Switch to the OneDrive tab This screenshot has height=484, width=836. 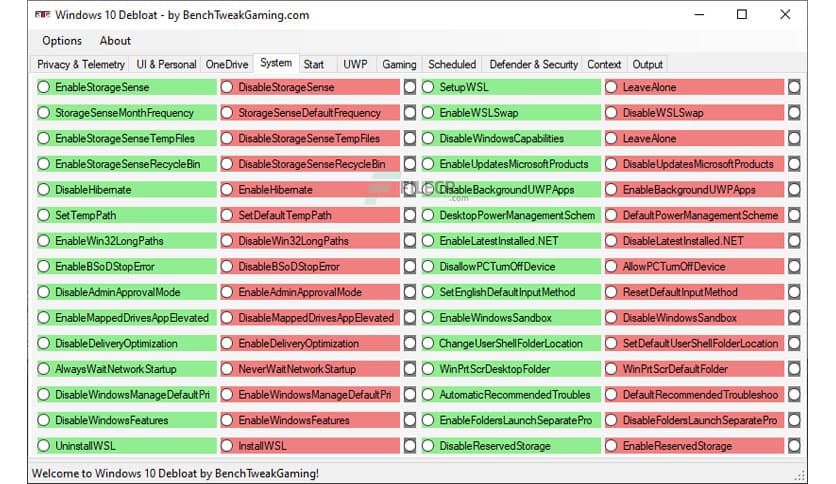click(226, 64)
